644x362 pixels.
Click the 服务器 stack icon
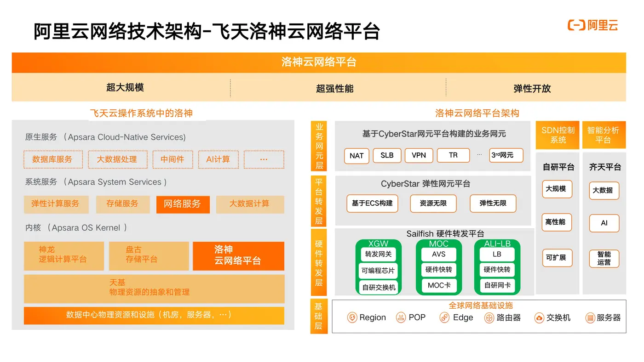(x=590, y=317)
